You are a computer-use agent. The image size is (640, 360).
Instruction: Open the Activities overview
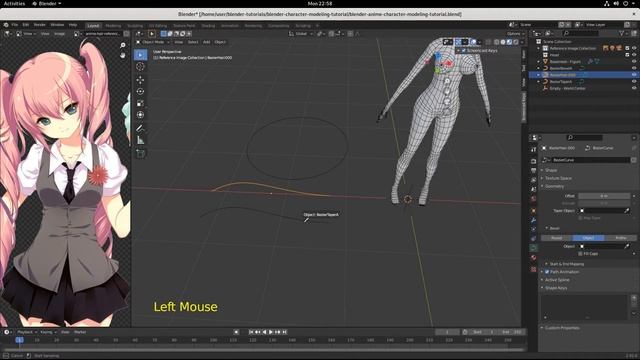[x=14, y=3]
